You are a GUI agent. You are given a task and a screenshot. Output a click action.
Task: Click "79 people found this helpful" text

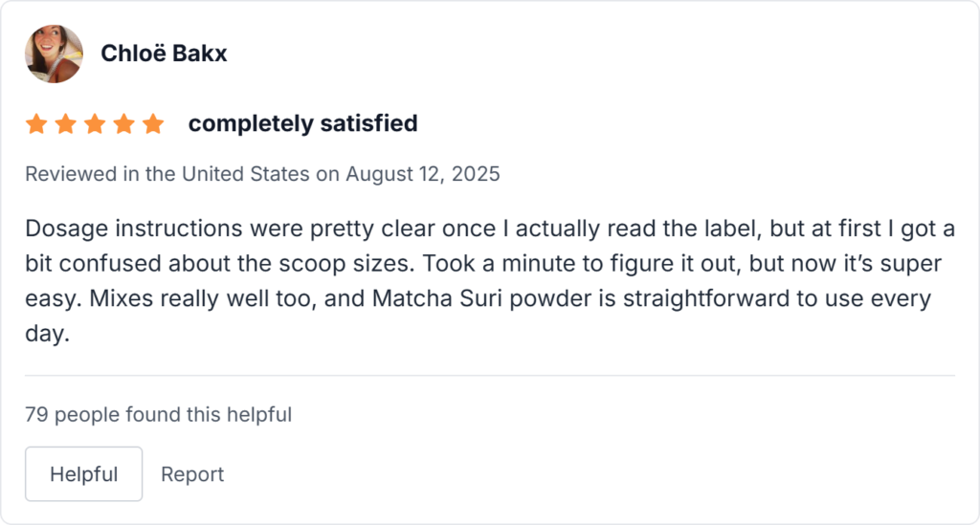click(x=158, y=415)
